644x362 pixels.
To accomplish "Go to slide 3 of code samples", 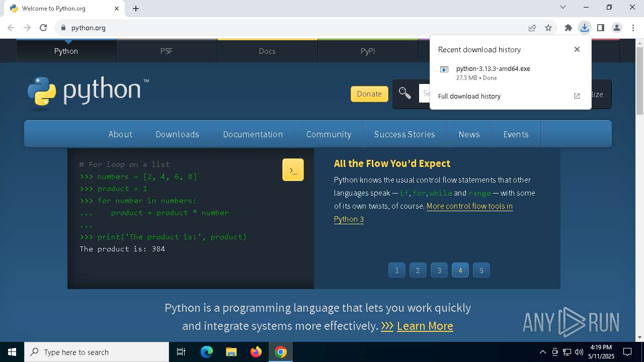I will (x=439, y=270).
